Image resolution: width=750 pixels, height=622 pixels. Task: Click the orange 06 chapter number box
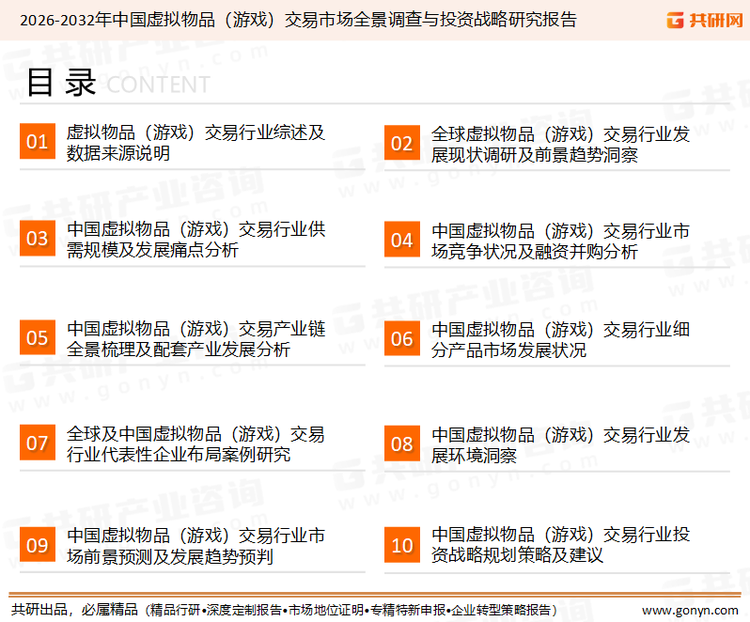coord(402,339)
